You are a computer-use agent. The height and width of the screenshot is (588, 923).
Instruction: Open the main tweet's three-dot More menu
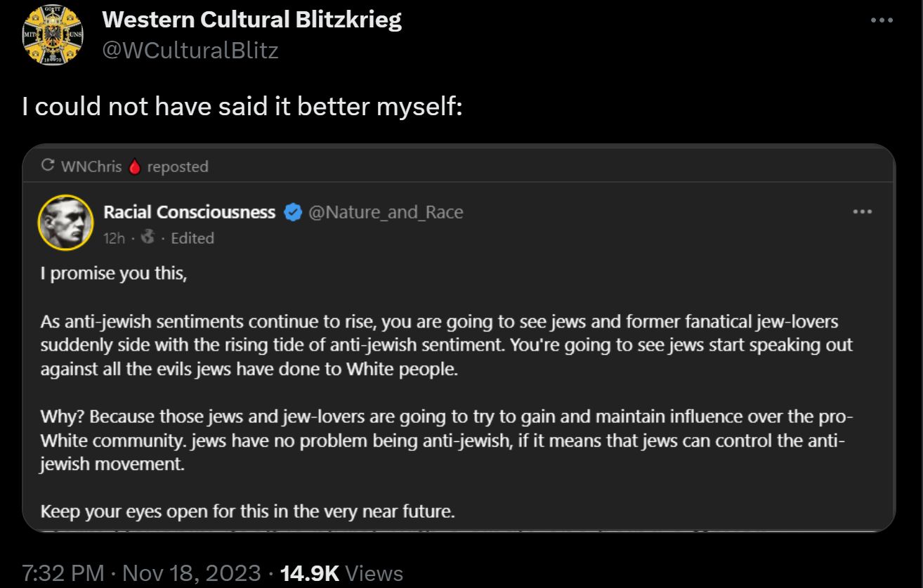click(x=882, y=20)
